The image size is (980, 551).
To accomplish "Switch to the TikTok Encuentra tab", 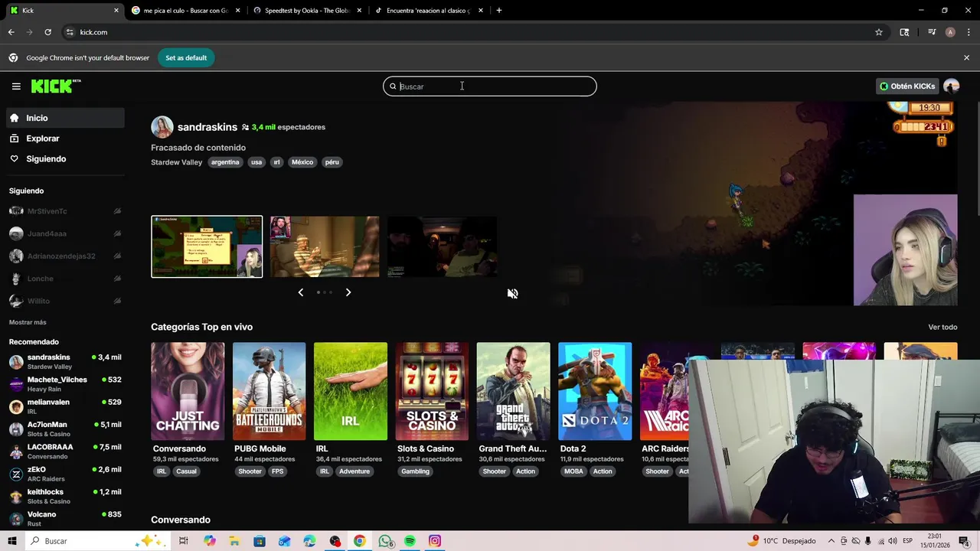I will click(428, 11).
